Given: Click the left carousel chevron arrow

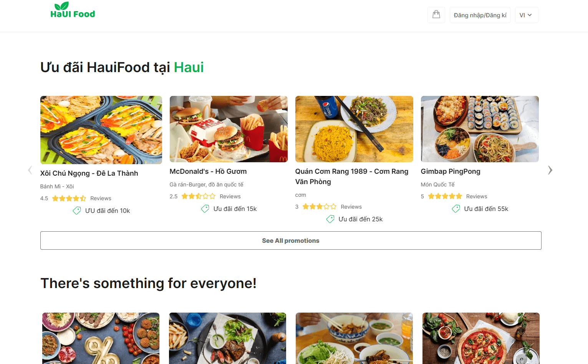Looking at the screenshot, I should click(x=30, y=170).
